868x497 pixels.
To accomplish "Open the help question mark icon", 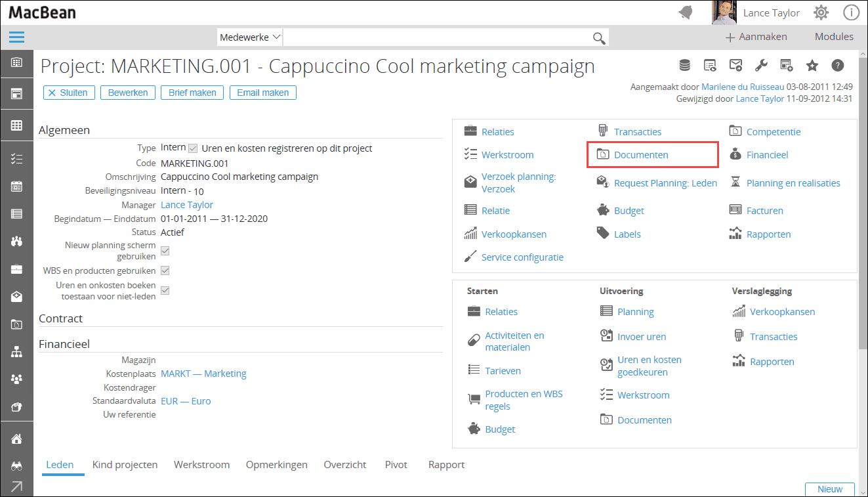I will pyautogui.click(x=837, y=65).
